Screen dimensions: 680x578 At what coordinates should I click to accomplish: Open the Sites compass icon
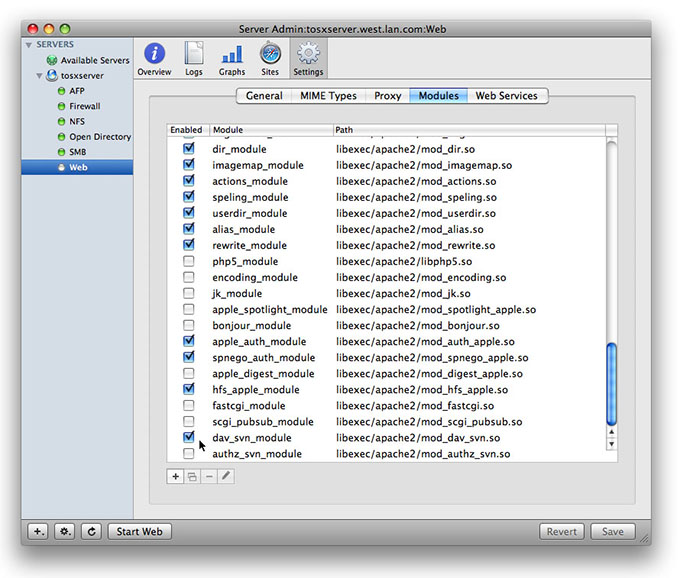[270, 54]
